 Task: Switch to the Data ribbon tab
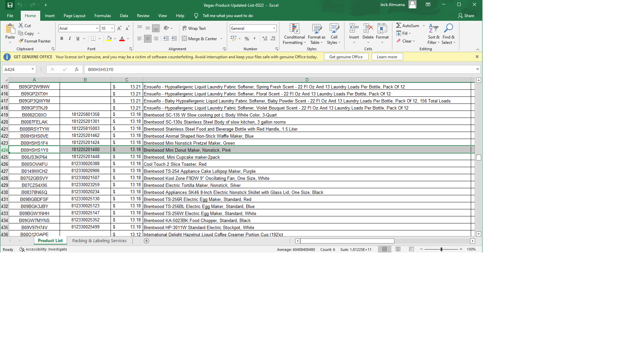(124, 16)
